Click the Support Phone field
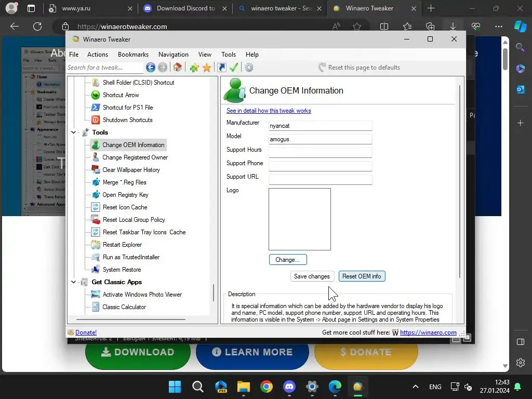 pos(320,166)
